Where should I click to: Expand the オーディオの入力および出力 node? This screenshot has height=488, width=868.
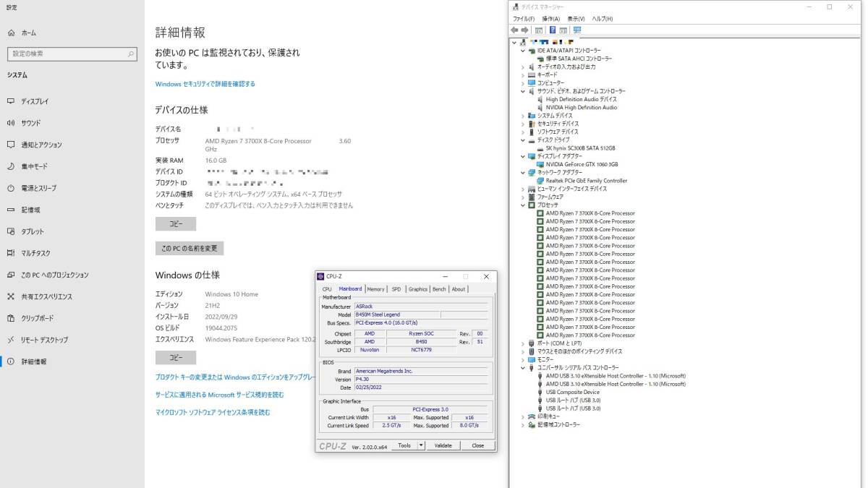(x=523, y=67)
